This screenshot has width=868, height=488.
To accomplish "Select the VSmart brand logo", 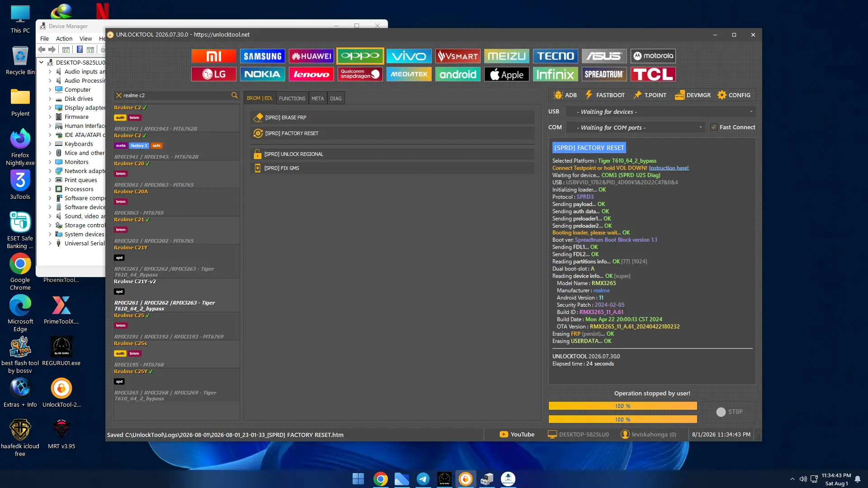I will tap(458, 56).
